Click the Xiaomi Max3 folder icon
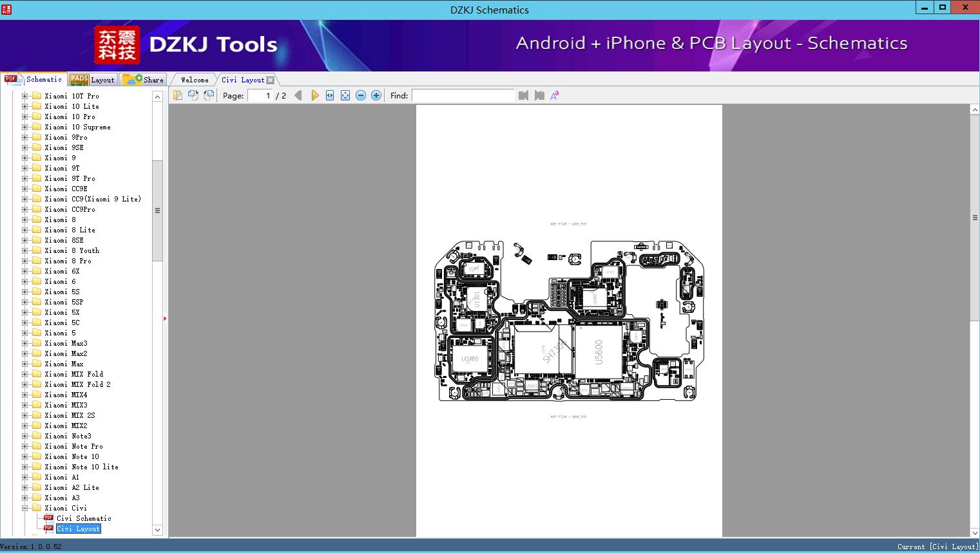 [37, 343]
